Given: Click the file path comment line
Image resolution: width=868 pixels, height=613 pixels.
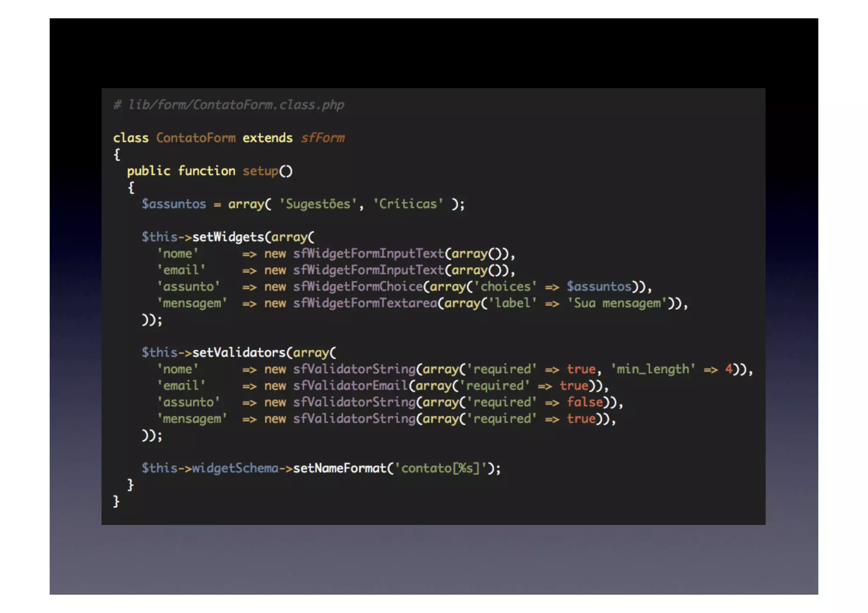Looking at the screenshot, I should click(x=229, y=104).
